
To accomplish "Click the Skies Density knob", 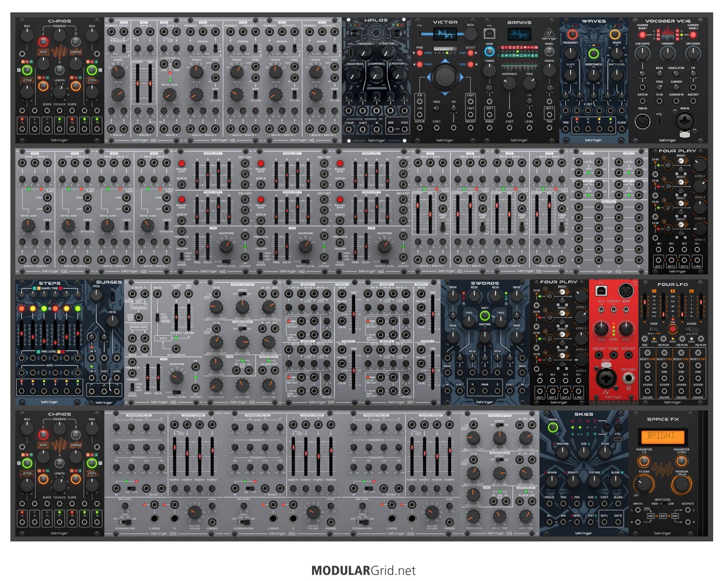I will (x=573, y=482).
